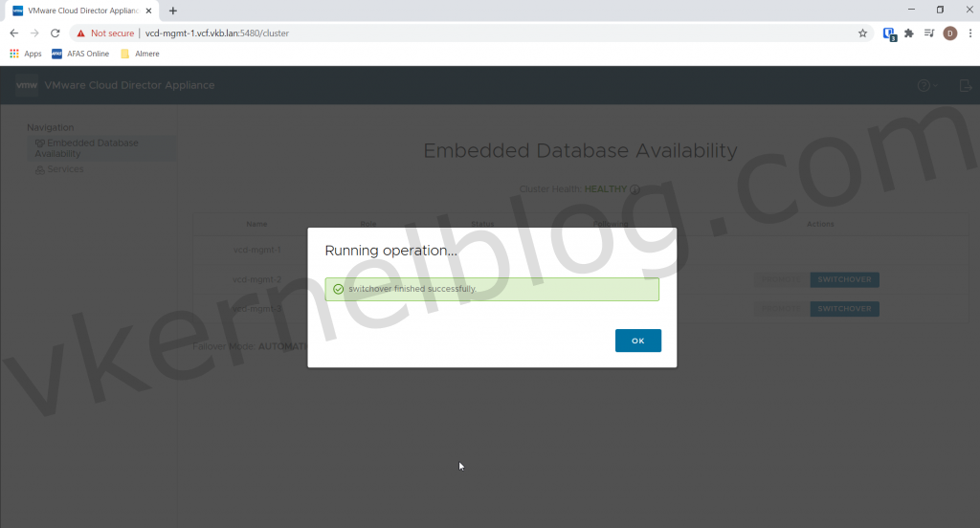The height and width of the screenshot is (528, 980).
Task: Reload the current page
Action: point(55,33)
